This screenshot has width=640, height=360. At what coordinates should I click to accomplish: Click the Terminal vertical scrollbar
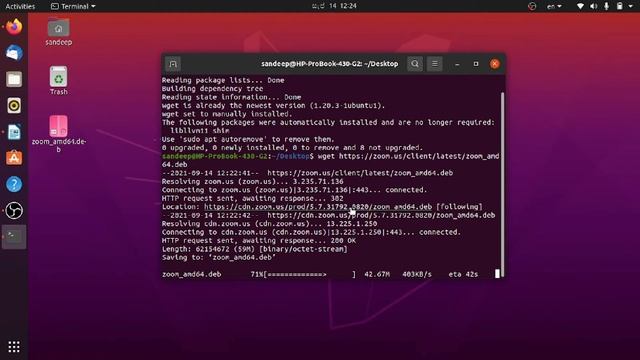(x=502, y=184)
